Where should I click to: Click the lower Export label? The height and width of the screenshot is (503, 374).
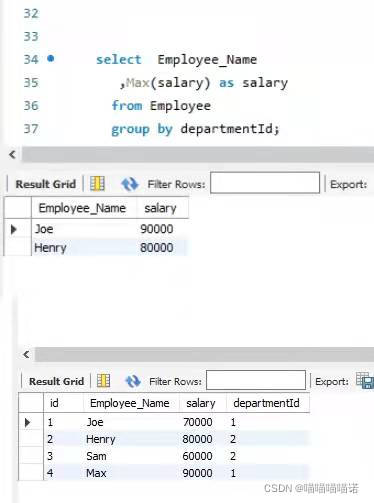coord(332,381)
